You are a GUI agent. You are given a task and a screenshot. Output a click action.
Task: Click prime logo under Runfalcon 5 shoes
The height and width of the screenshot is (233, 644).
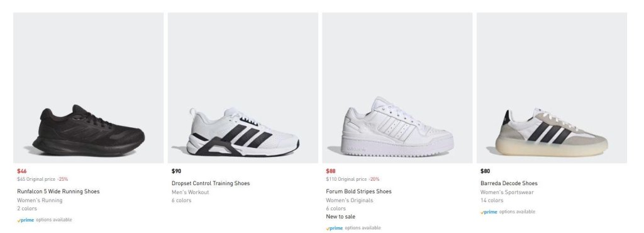[25, 220]
